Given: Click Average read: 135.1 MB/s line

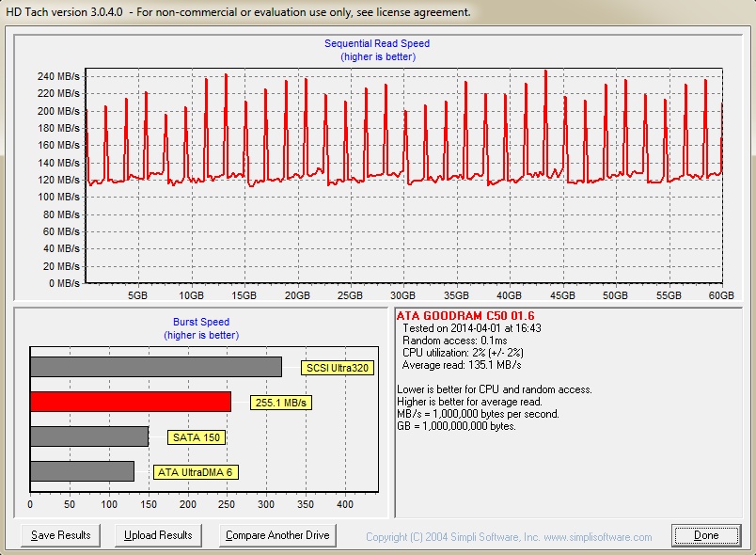Looking at the screenshot, I should pyautogui.click(x=462, y=365).
